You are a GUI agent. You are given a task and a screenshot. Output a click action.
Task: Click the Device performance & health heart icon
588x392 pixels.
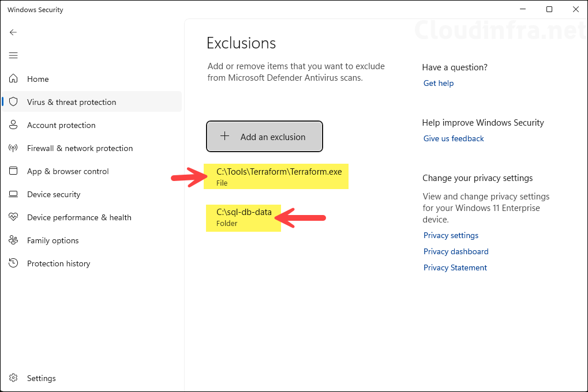(x=13, y=217)
